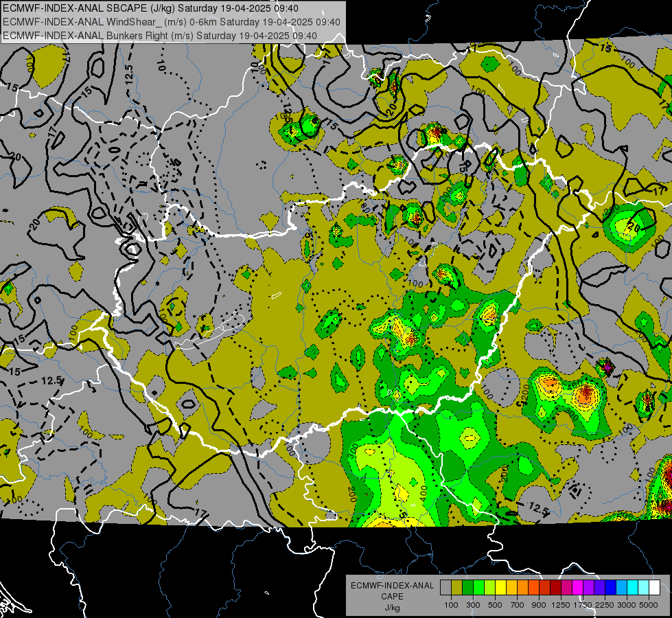Image resolution: width=672 pixels, height=618 pixels.
Task: Click the Bunkers Right (m/s) title line
Action: [160, 36]
